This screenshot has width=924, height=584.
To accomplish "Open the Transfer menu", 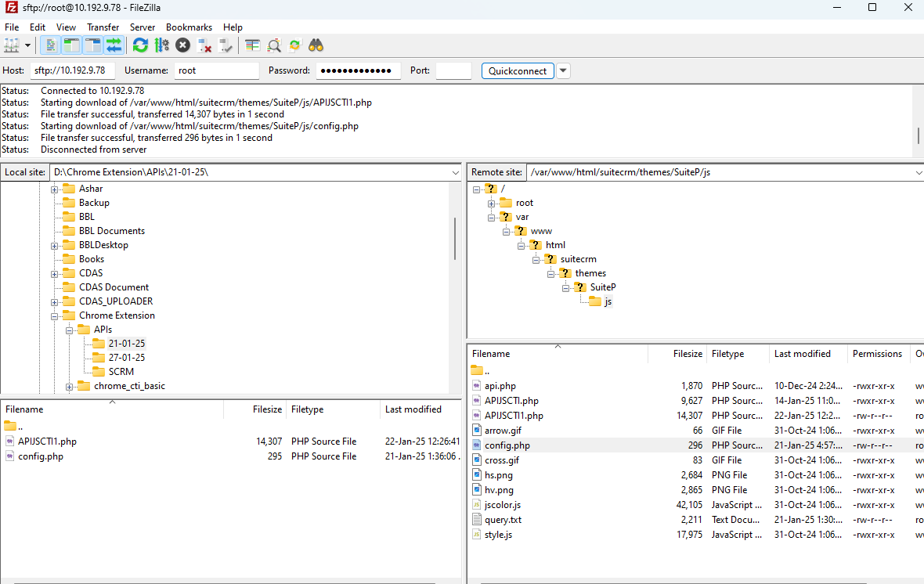I will 103,27.
